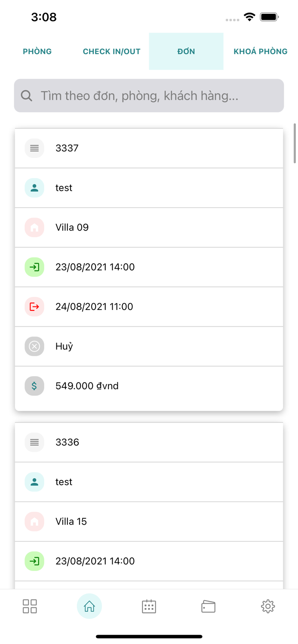
Task: Switch to the CHECK IN/OUT tab
Action: [x=112, y=52]
